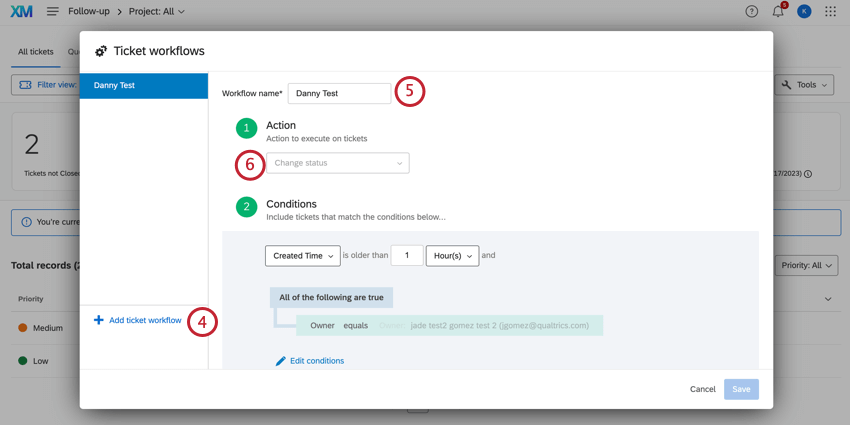Viewport: 850px width, 425px height.
Task: Click Follow-up in the breadcrumb
Action: (89, 11)
